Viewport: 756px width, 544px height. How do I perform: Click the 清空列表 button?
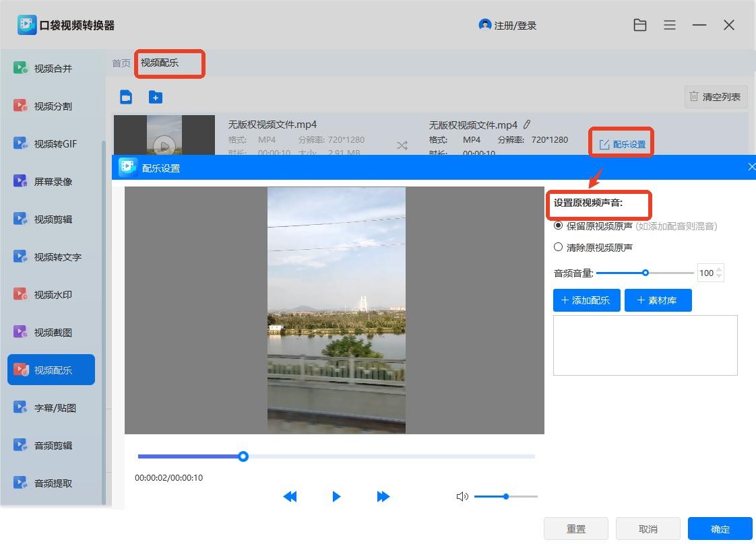click(x=716, y=97)
